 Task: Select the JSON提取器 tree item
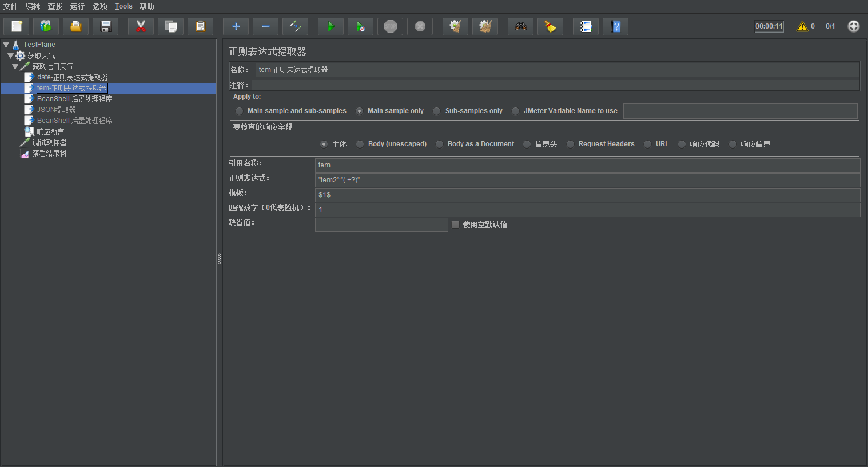pyautogui.click(x=56, y=110)
